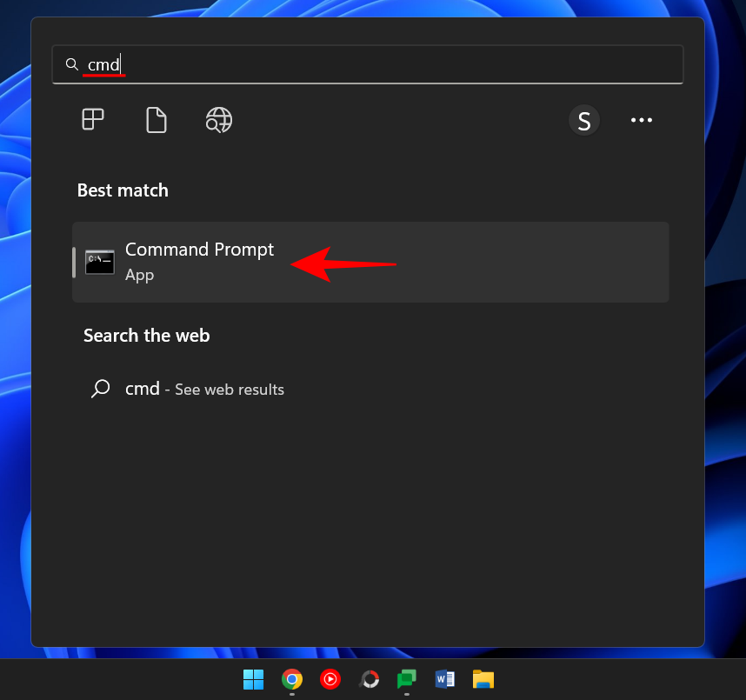The height and width of the screenshot is (700, 746).
Task: Click the Command Prompt terminal icon
Action: [x=100, y=262]
